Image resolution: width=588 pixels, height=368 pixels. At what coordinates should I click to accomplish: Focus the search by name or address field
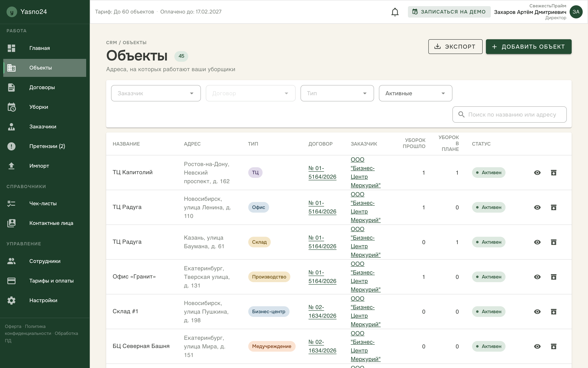(510, 114)
